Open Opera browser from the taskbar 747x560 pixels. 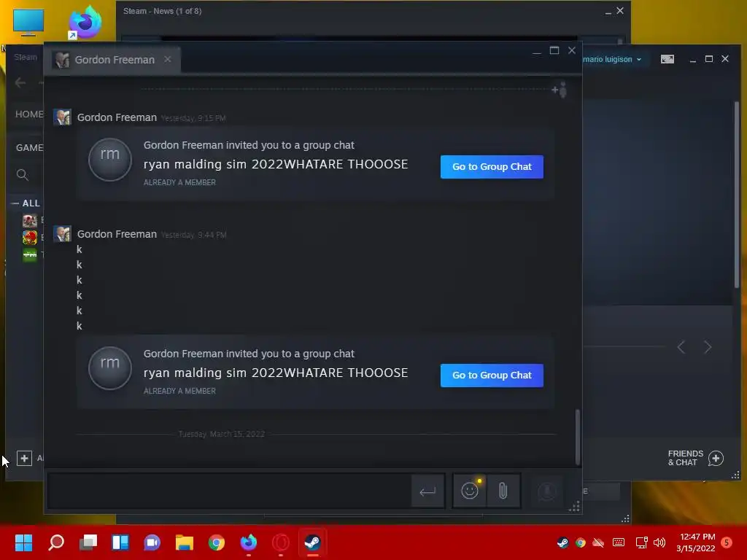coord(281,542)
